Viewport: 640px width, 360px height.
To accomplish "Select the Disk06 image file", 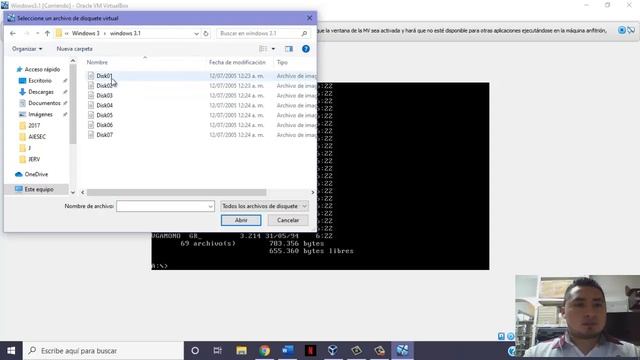I will coord(104,125).
